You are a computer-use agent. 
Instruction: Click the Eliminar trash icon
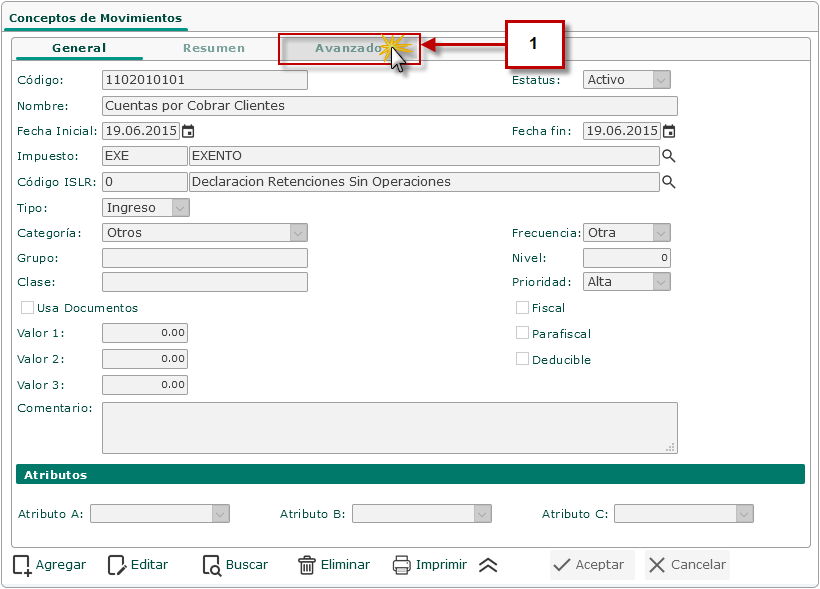307,565
